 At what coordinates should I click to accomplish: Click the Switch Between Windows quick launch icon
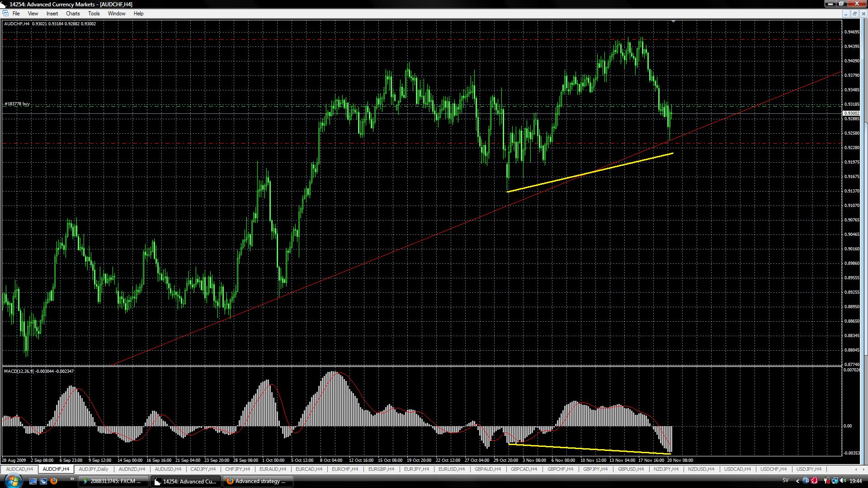[x=43, y=481]
